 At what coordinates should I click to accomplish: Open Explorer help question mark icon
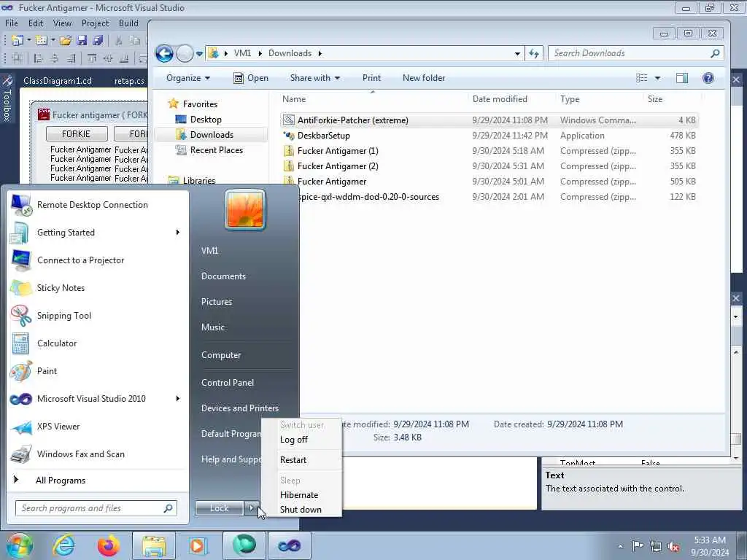click(x=708, y=78)
